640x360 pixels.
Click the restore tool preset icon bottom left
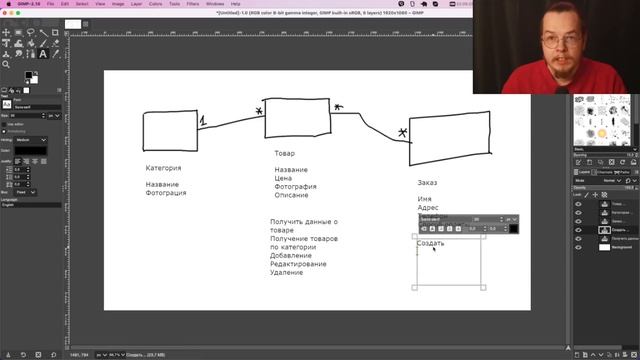tap(23, 355)
